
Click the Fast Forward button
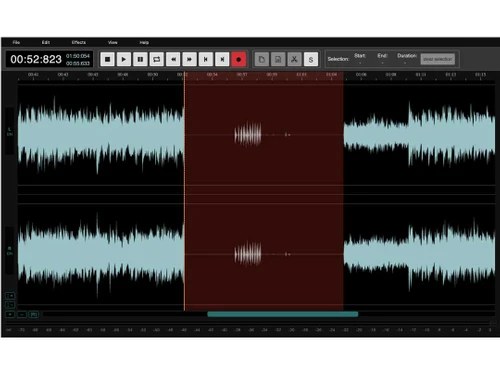pos(189,59)
